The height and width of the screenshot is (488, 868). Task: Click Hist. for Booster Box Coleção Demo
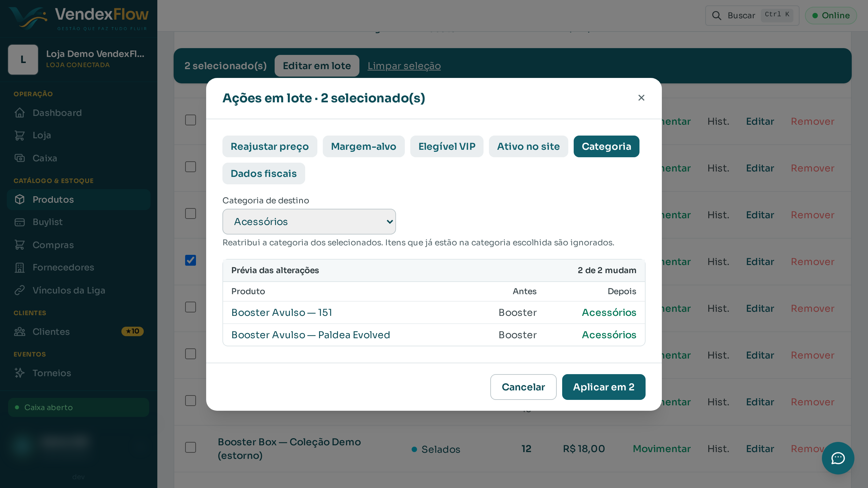point(718,449)
